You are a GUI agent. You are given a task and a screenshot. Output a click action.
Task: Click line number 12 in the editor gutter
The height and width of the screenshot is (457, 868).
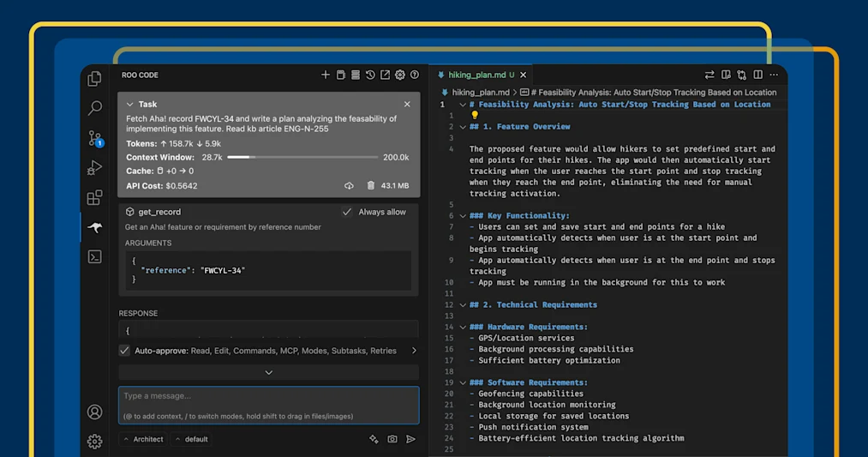pos(449,304)
